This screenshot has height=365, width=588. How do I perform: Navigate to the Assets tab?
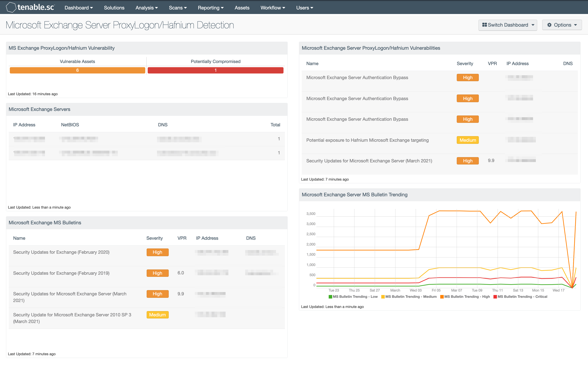pyautogui.click(x=242, y=8)
